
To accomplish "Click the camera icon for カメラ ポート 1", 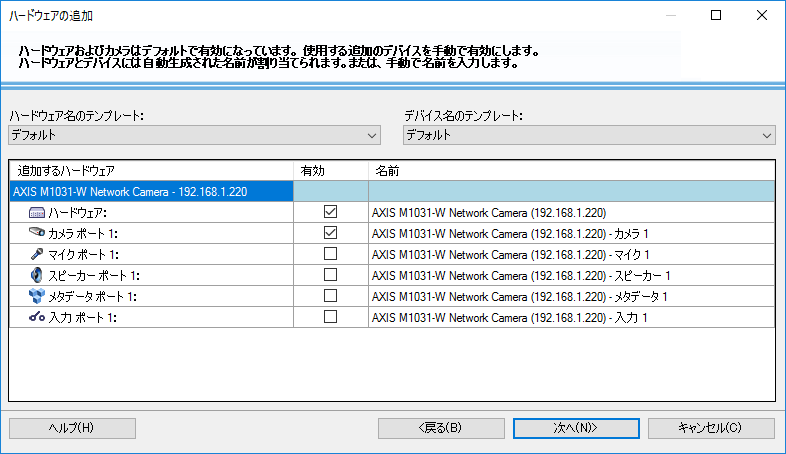I will pos(37,232).
